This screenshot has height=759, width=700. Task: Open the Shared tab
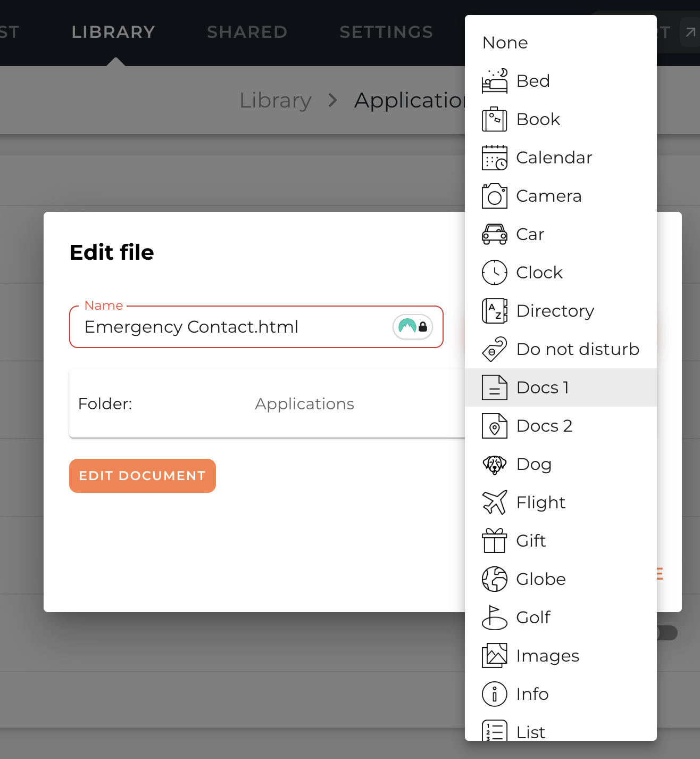coord(247,32)
